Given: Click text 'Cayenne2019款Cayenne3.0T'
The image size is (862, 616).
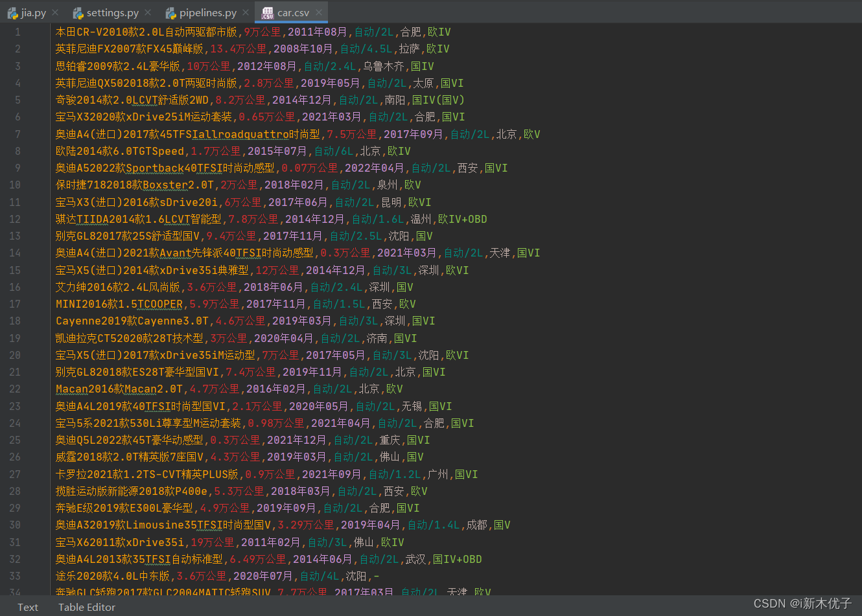Looking at the screenshot, I should click(132, 321).
